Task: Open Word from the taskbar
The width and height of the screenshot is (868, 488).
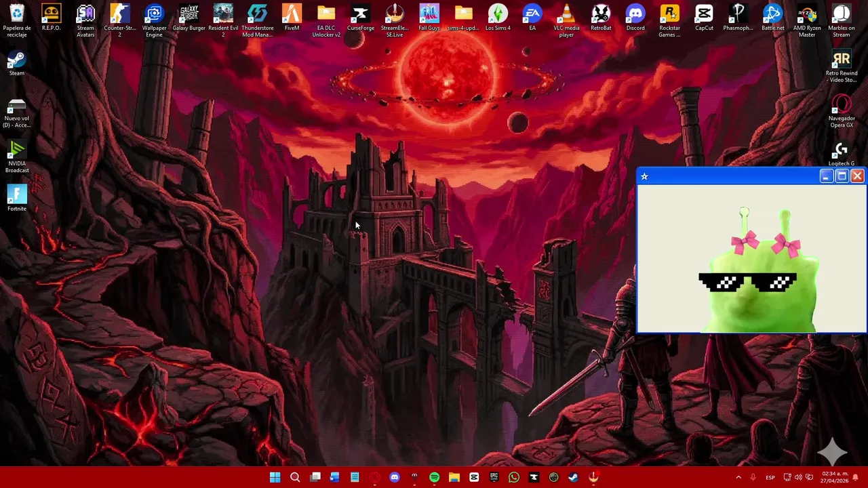Action: (x=335, y=478)
